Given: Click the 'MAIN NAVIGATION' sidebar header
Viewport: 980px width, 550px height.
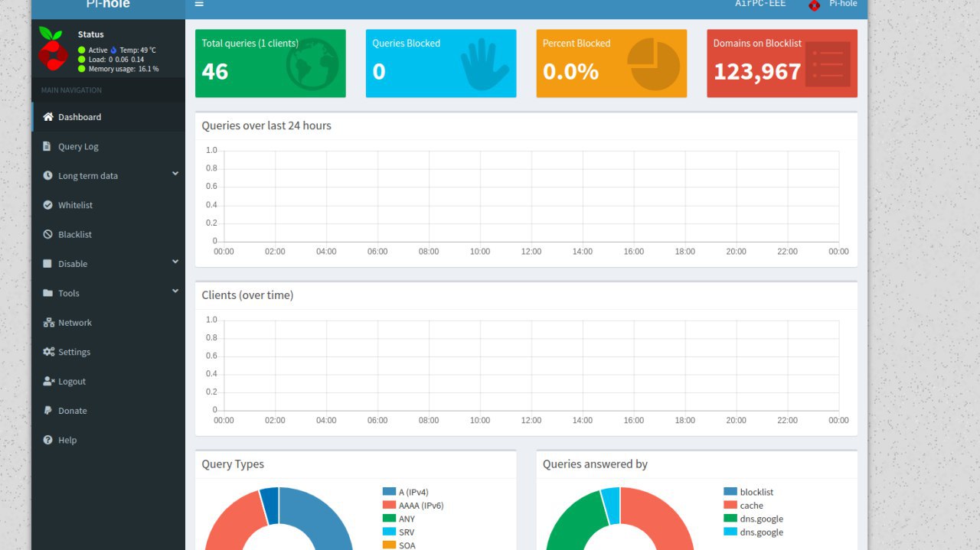Looking at the screenshot, I should coord(71,90).
